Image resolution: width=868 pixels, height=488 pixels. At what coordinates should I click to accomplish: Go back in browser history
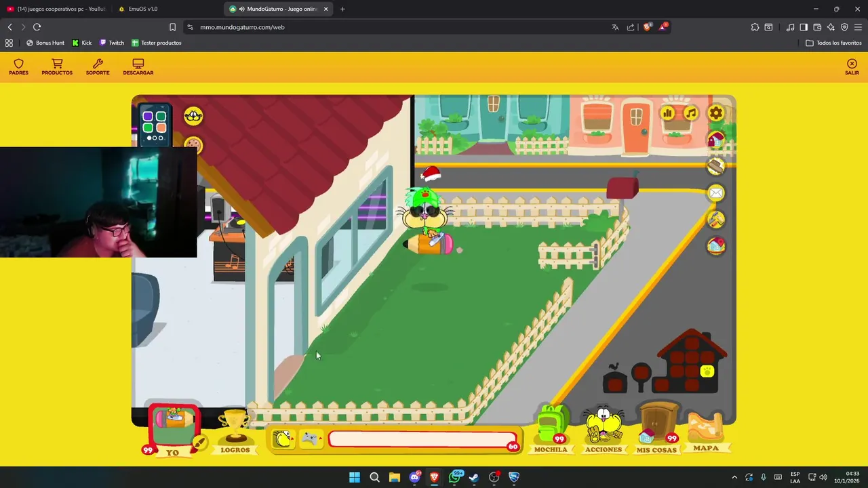[x=9, y=27]
